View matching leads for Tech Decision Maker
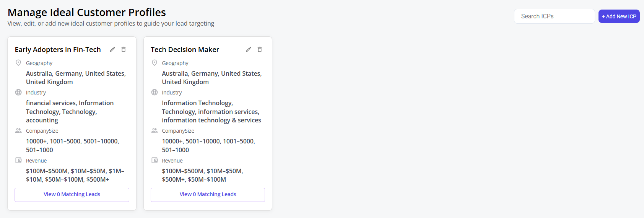 click(208, 195)
